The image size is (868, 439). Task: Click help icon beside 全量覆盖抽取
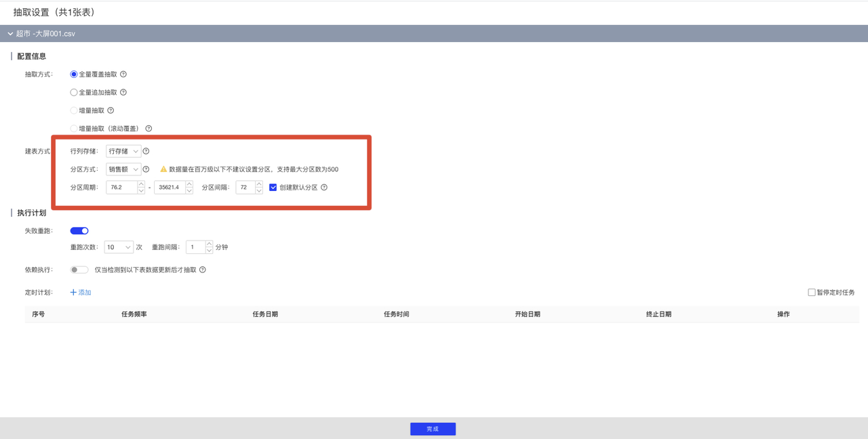[x=123, y=75]
